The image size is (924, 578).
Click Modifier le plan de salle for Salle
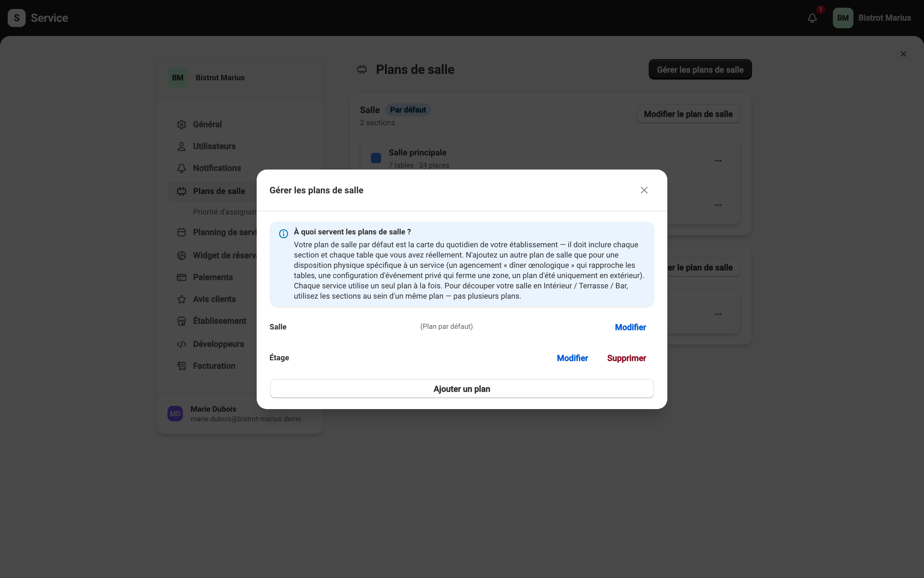688,114
